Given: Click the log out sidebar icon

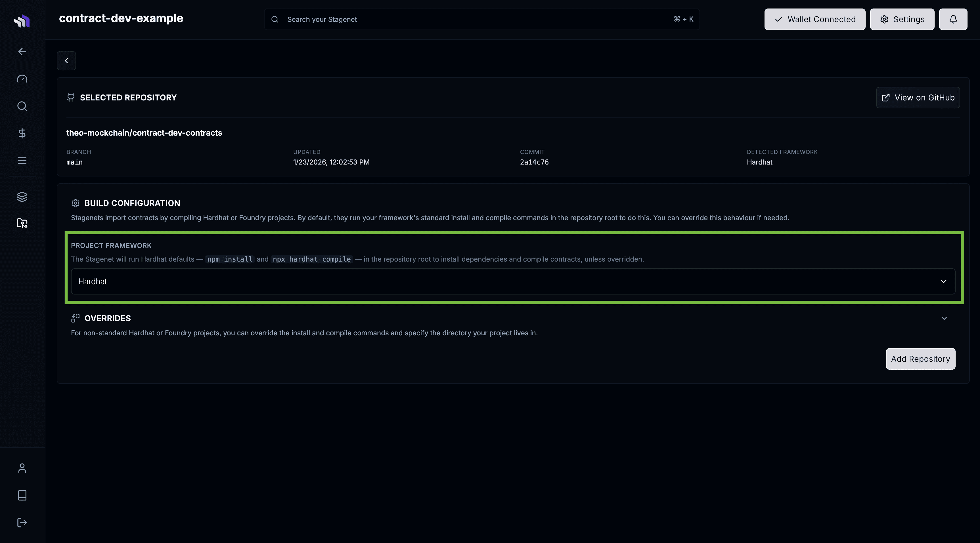Looking at the screenshot, I should (x=22, y=523).
